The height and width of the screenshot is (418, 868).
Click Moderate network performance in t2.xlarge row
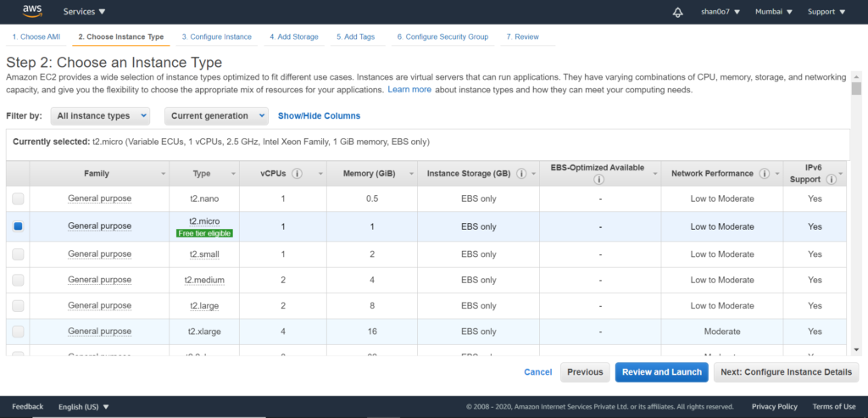pos(722,331)
